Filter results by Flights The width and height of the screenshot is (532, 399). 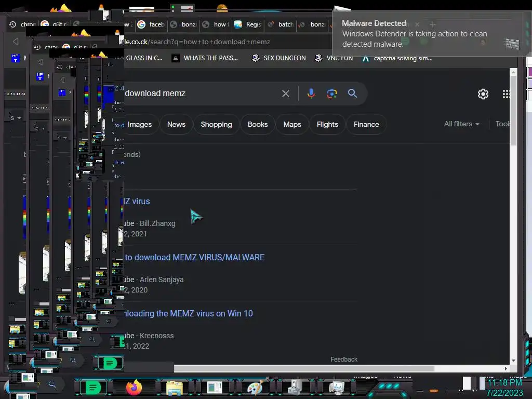pos(327,125)
